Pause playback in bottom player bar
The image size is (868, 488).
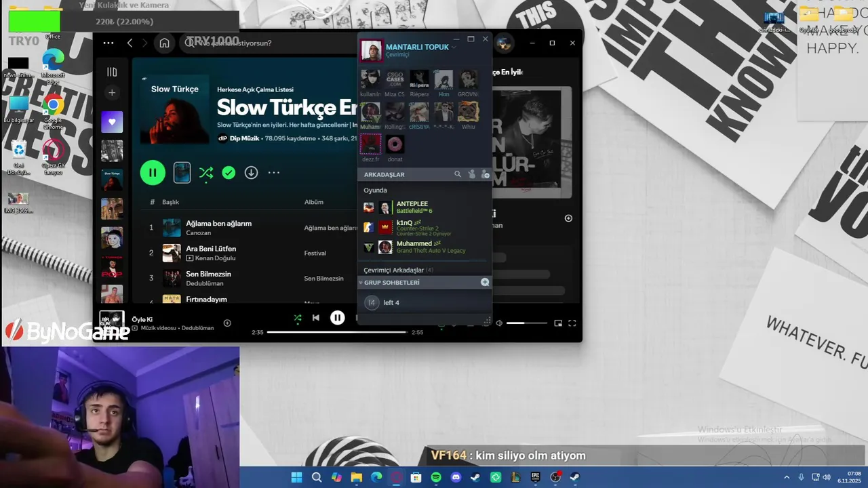pos(338,318)
